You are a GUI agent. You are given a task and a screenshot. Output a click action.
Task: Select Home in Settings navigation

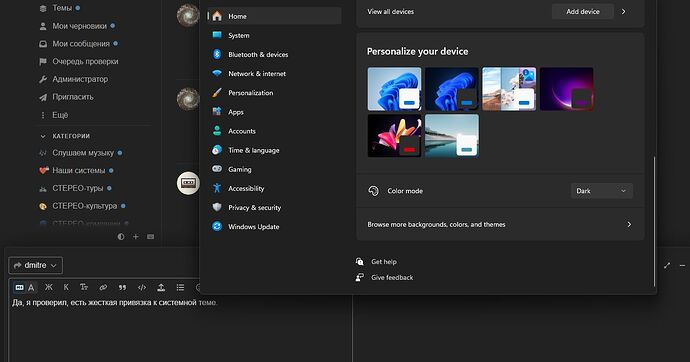click(x=275, y=16)
